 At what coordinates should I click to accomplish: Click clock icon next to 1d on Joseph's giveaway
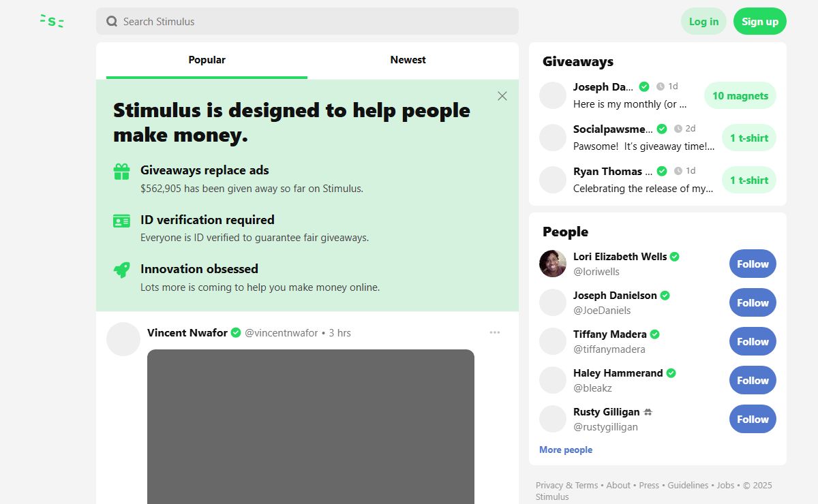660,86
